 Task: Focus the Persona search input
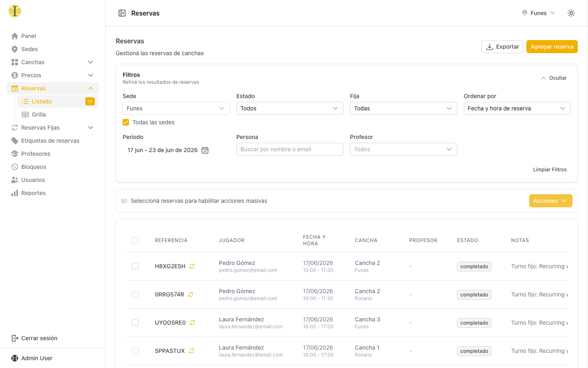[x=290, y=149]
